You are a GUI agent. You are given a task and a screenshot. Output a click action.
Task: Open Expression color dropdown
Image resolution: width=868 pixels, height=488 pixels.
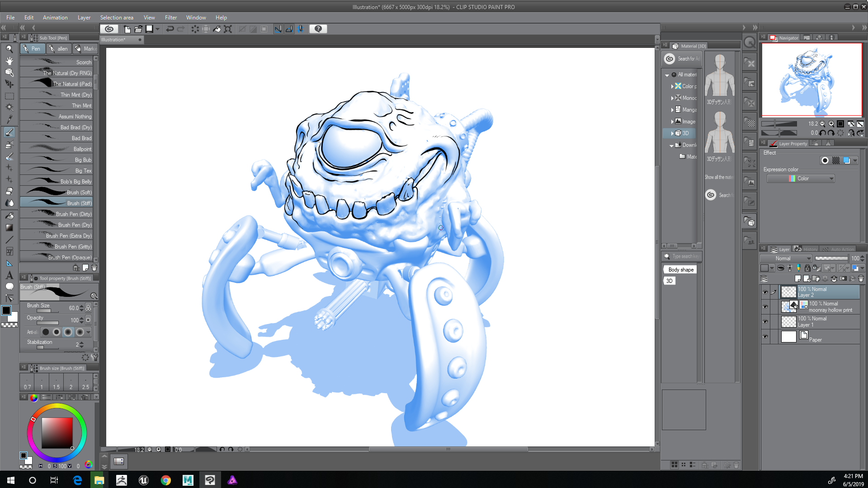(x=801, y=178)
